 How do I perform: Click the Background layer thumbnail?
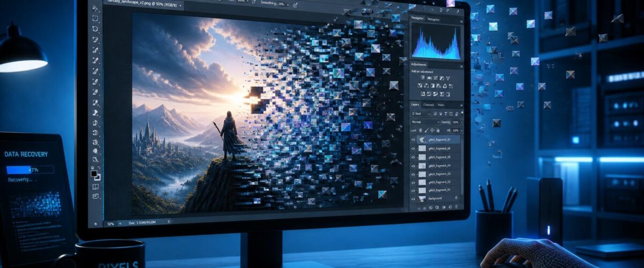pyautogui.click(x=422, y=198)
